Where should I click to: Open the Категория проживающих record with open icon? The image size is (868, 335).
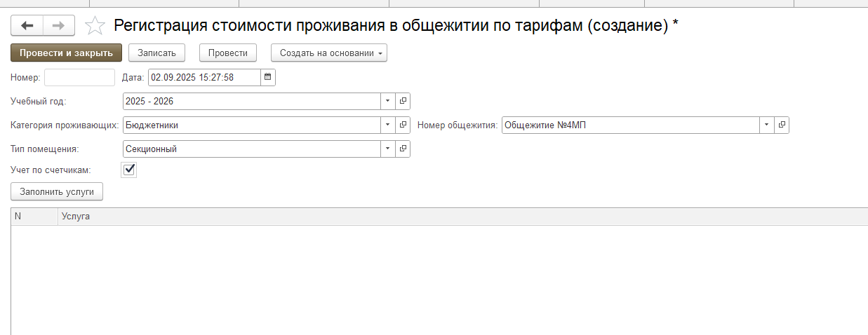(403, 125)
